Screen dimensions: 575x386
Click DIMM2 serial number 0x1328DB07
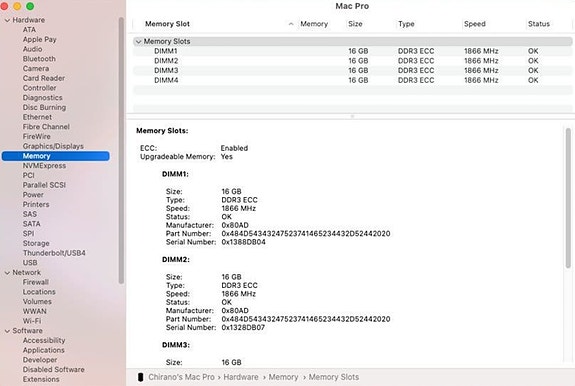click(243, 328)
